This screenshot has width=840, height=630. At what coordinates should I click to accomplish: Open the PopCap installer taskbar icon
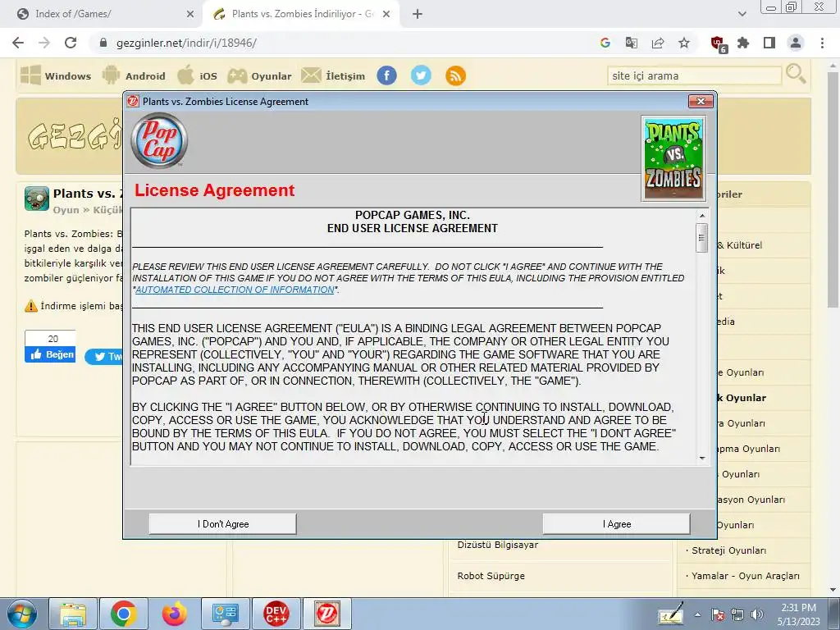click(x=326, y=614)
